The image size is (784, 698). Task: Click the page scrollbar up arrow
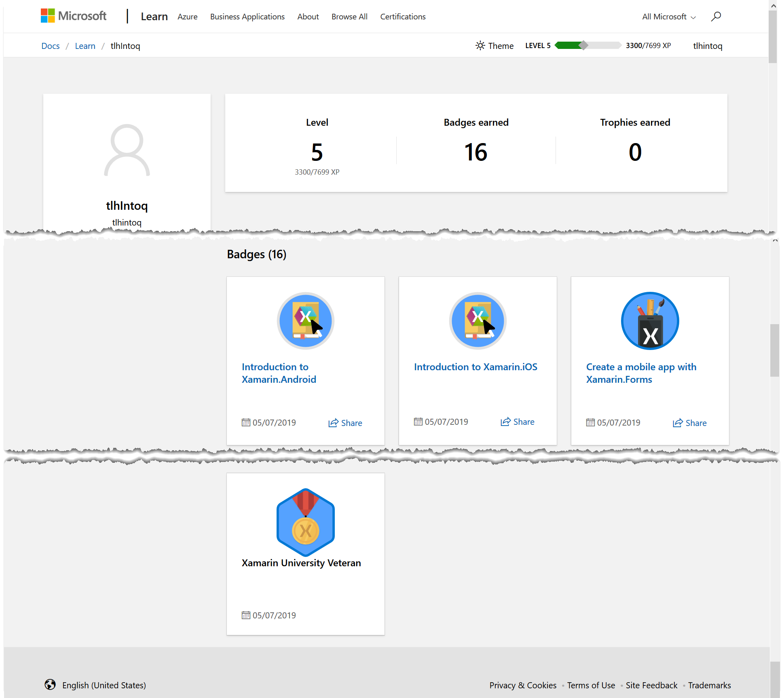click(773, 6)
